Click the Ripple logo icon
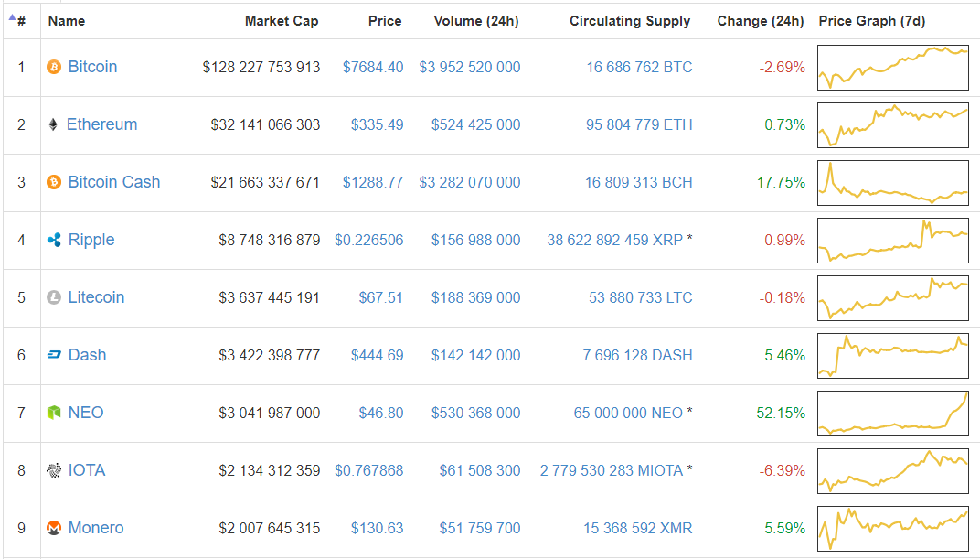The width and height of the screenshot is (980, 559). pos(54,240)
